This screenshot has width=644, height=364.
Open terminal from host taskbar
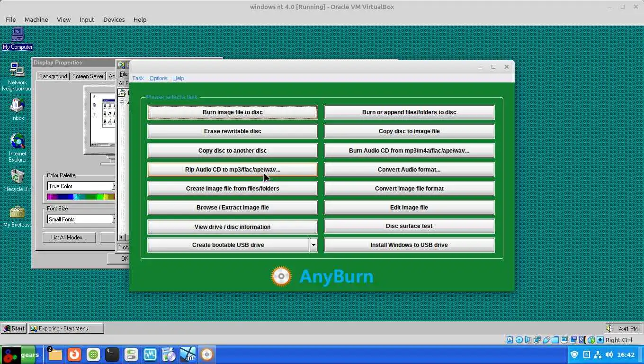pos(112,355)
